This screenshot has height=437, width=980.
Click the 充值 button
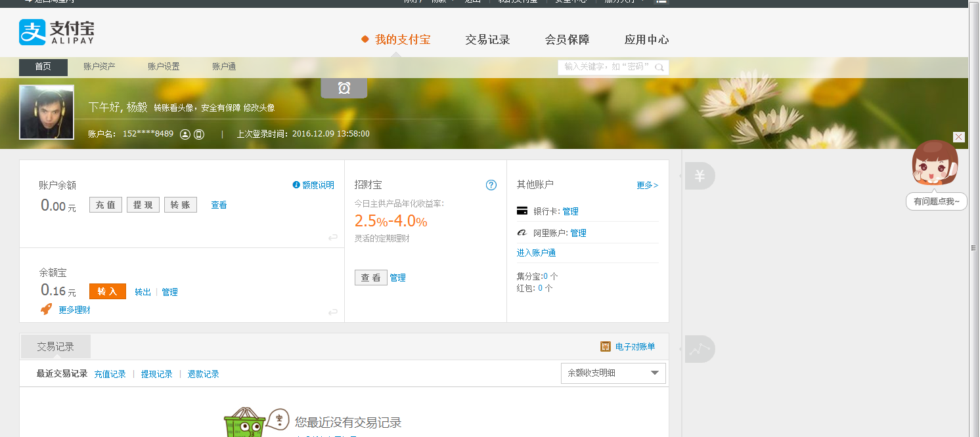[106, 205]
